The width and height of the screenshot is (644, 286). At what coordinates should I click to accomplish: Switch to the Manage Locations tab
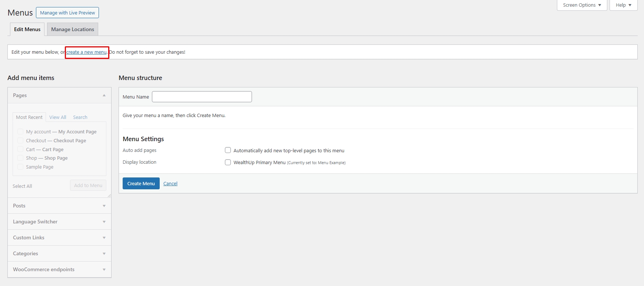73,30
